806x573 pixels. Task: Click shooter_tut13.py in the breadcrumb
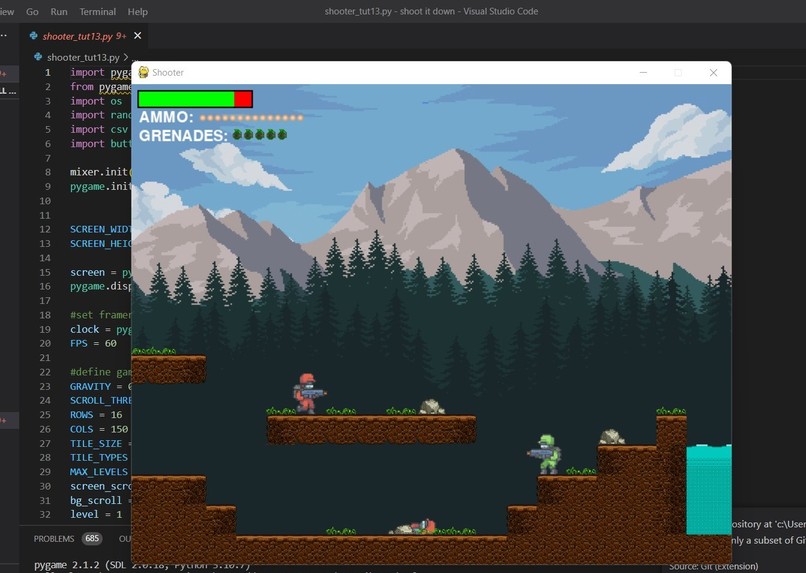[83, 57]
